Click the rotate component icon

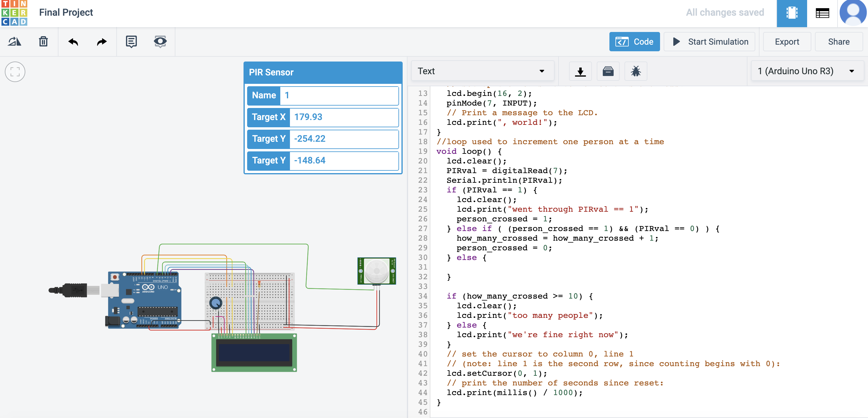(14, 42)
